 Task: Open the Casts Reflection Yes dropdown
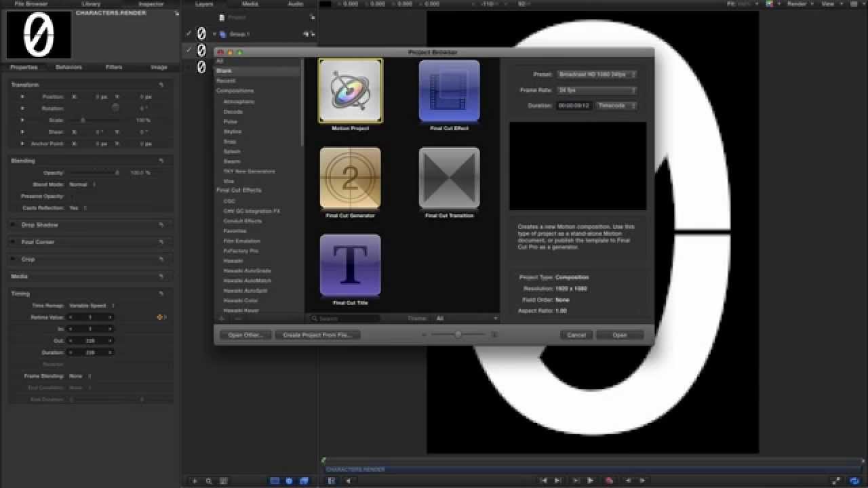[x=77, y=208]
